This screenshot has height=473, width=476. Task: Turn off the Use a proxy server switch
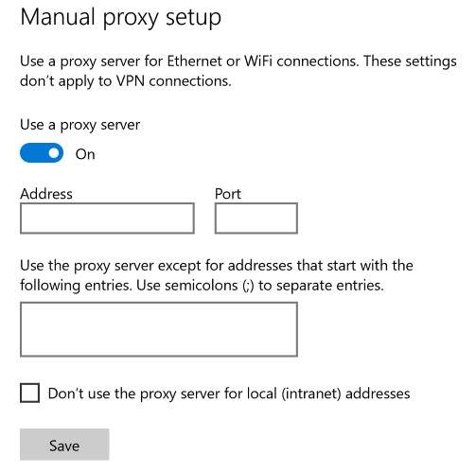[x=42, y=153]
